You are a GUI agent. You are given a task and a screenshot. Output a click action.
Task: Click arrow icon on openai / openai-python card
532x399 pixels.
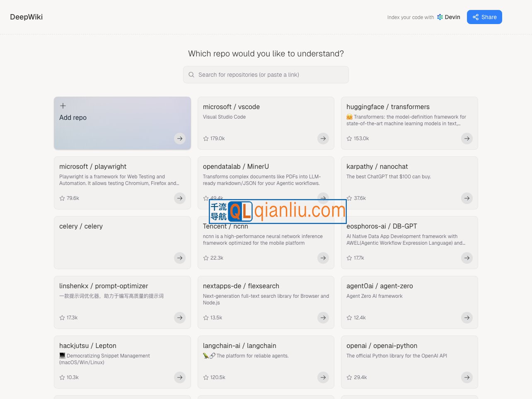click(467, 377)
